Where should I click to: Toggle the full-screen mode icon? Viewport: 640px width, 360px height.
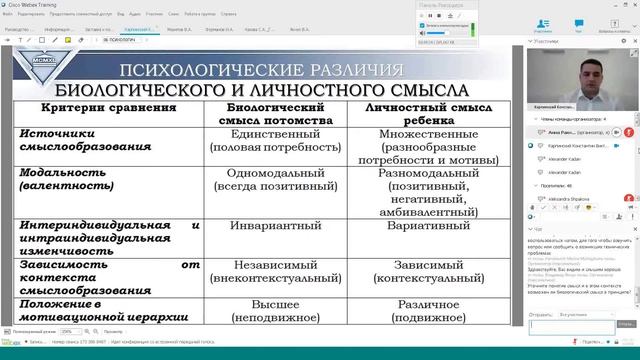7,332
